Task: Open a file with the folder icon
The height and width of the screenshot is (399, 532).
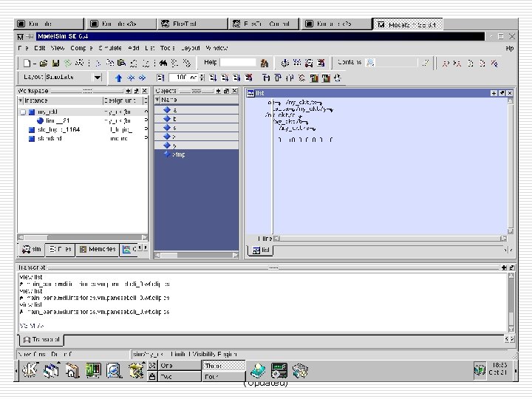Action: pos(44,63)
